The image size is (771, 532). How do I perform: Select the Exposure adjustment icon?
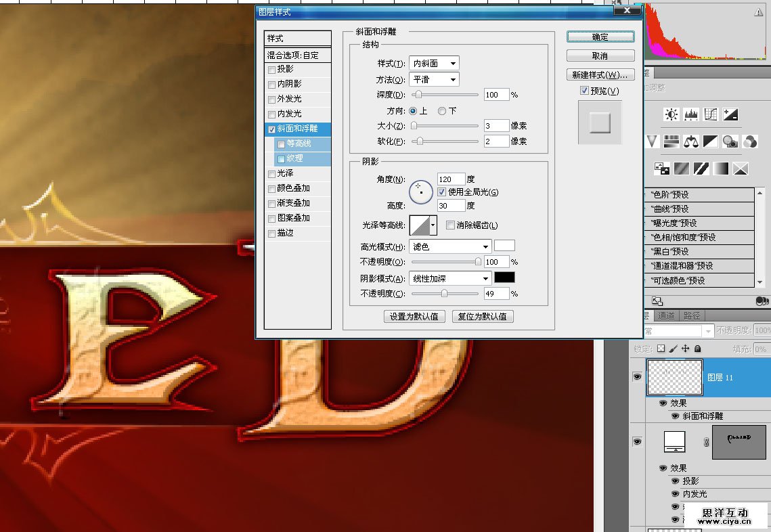pos(730,115)
